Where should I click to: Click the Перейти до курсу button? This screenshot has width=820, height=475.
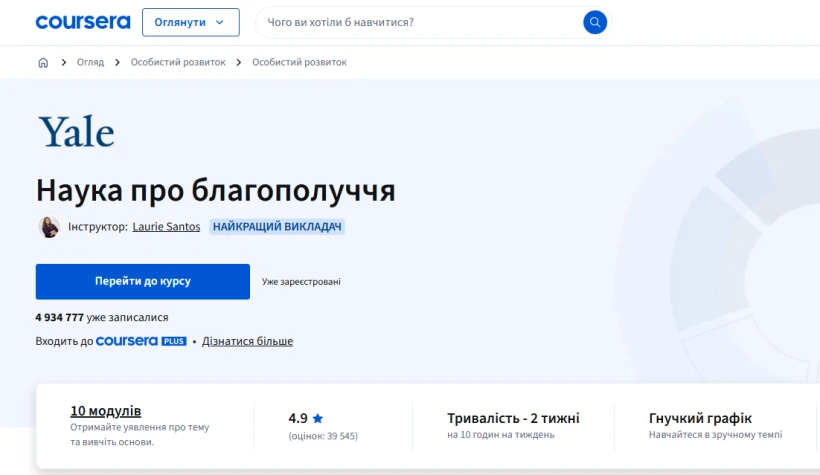(143, 281)
